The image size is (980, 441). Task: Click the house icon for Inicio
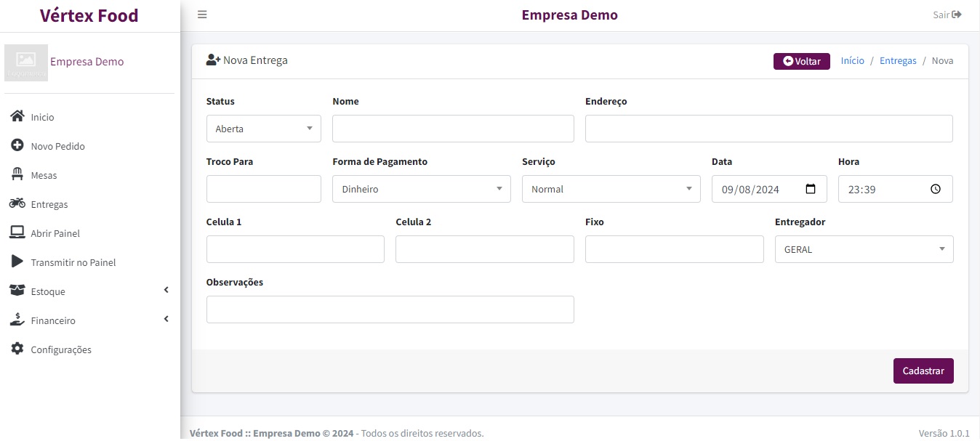17,116
